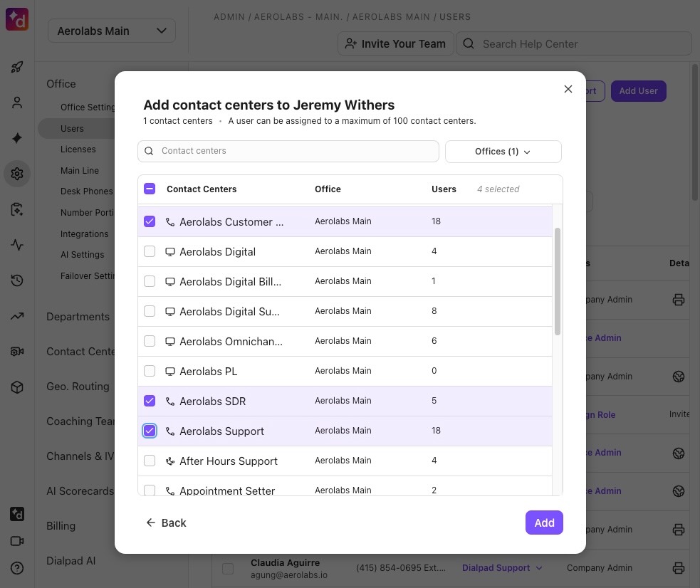The width and height of the screenshot is (700, 588).
Task: Open the help question mark icon
Action: pos(17,568)
